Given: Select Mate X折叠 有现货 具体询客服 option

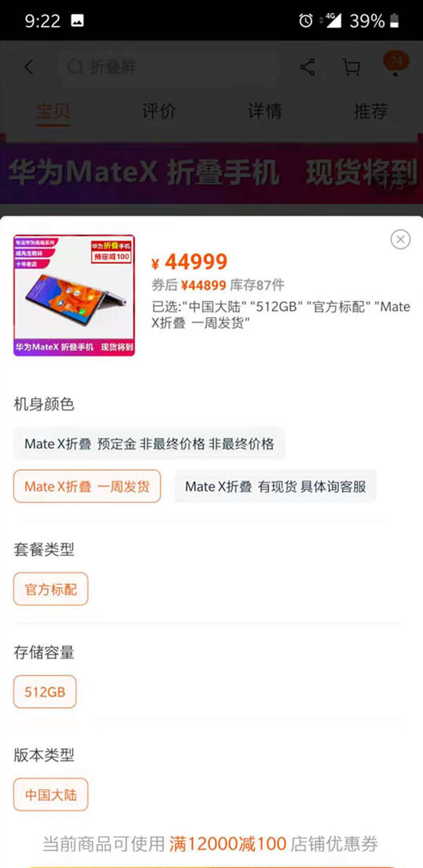Looking at the screenshot, I should pyautogui.click(x=276, y=486).
